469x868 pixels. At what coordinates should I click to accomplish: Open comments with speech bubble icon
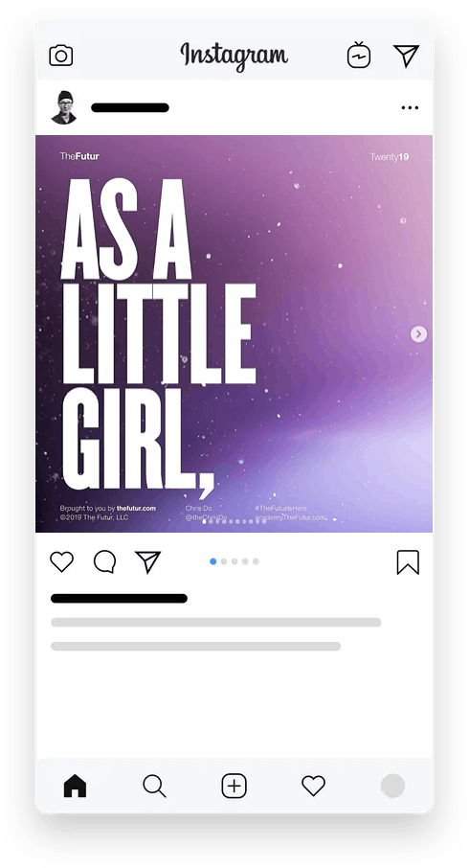coord(104,561)
